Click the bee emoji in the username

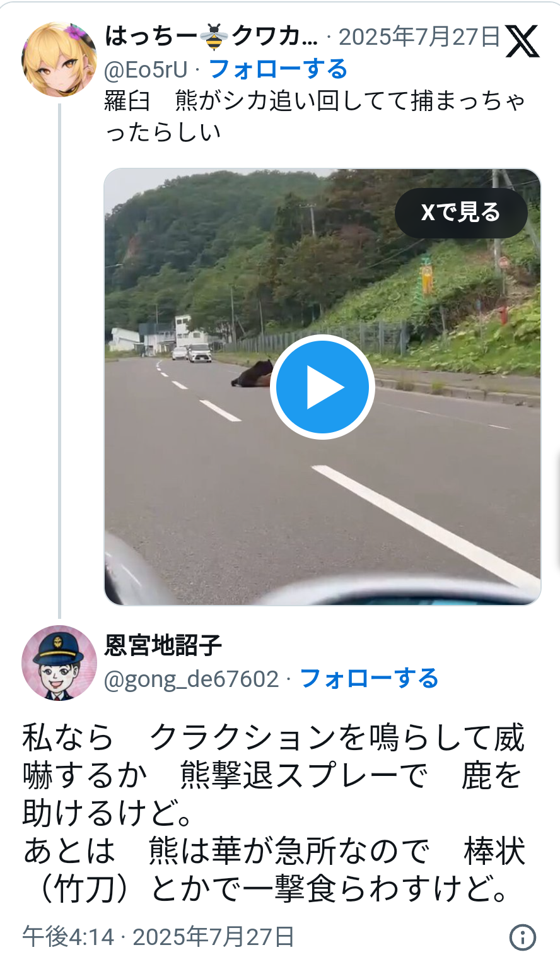(214, 37)
